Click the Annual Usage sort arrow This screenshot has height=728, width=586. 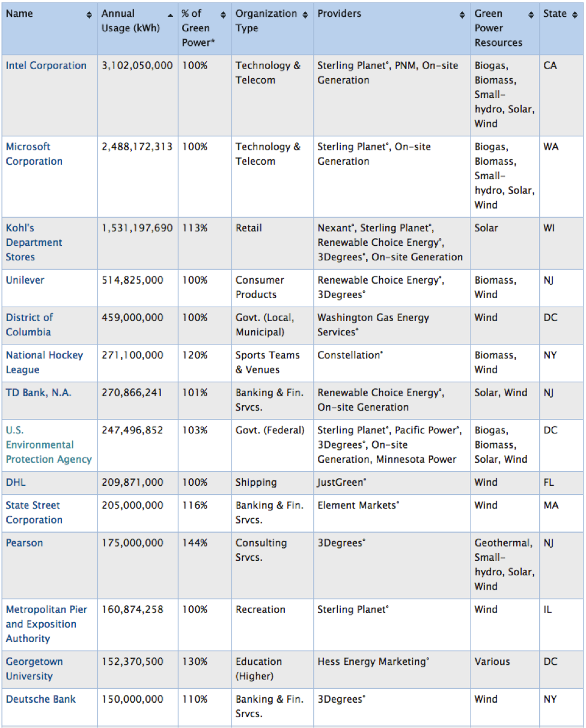170,14
